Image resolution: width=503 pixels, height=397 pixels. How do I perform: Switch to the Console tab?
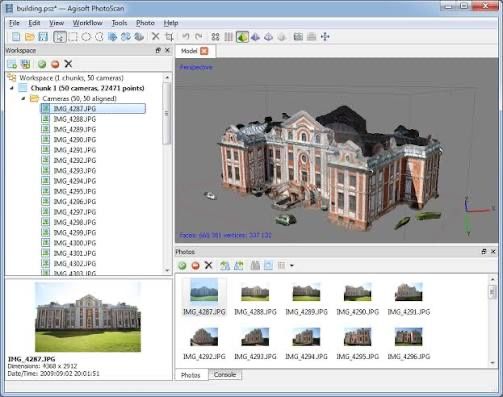225,375
